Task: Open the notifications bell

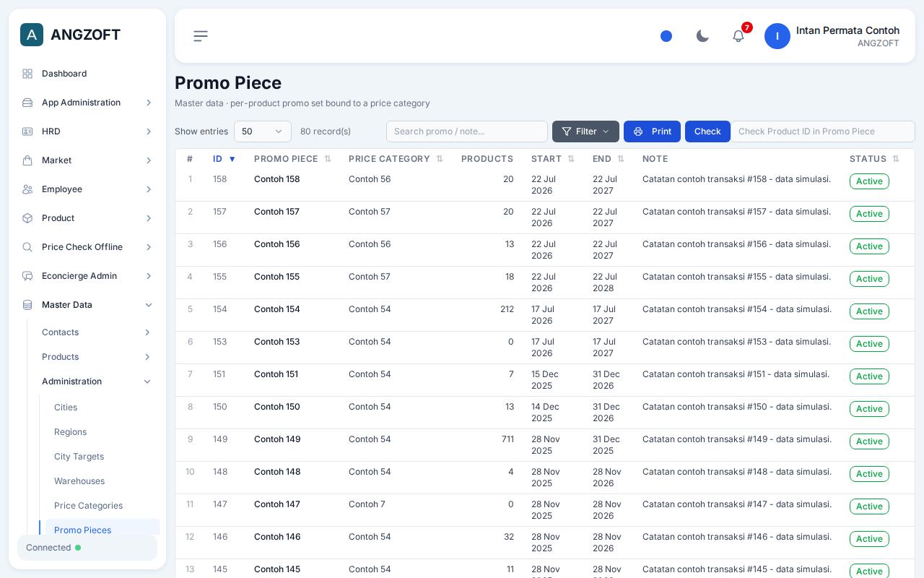Action: click(738, 36)
